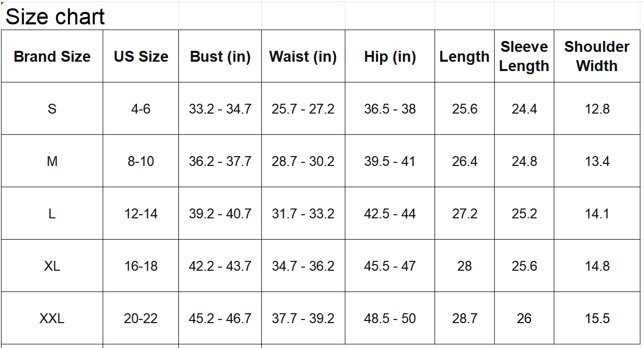Image resolution: width=644 pixels, height=348 pixels.
Task: Click the Size chart title cell
Action: point(55,17)
